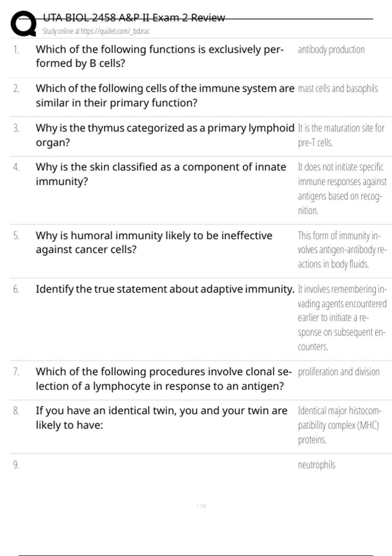This screenshot has width=392, height=556.
Task: Click the thymus primary lymphoid organ question
Action: (165, 135)
